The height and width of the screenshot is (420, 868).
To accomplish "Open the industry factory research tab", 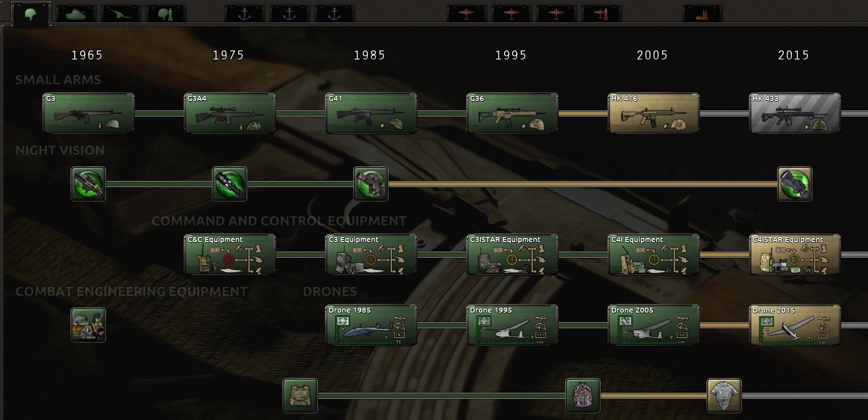I will click(702, 14).
